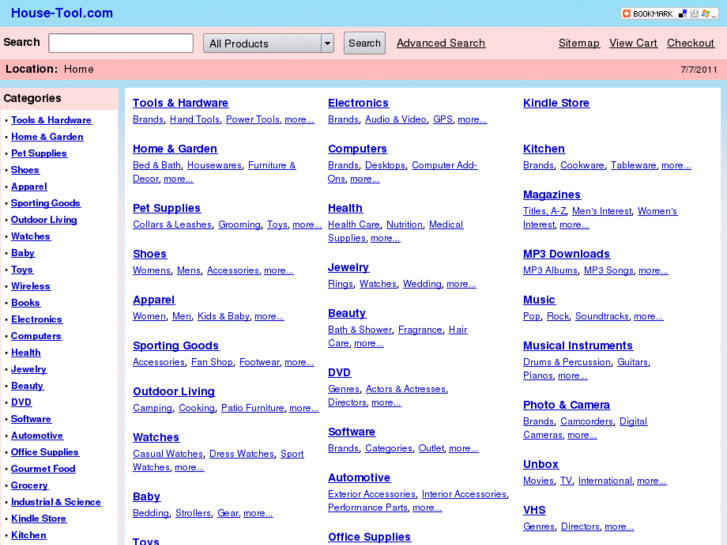Open Audio & Video under Electronics
The image size is (727, 545).
click(395, 120)
